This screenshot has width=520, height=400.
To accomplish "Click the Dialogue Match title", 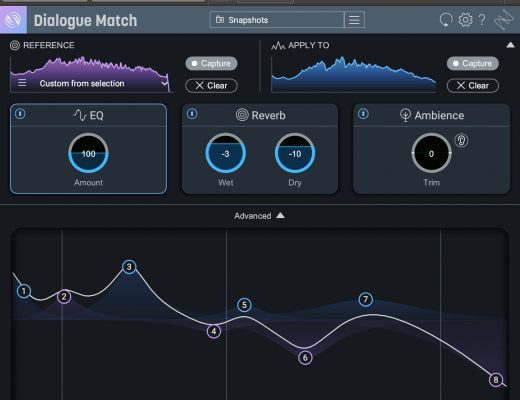I will click(85, 21).
